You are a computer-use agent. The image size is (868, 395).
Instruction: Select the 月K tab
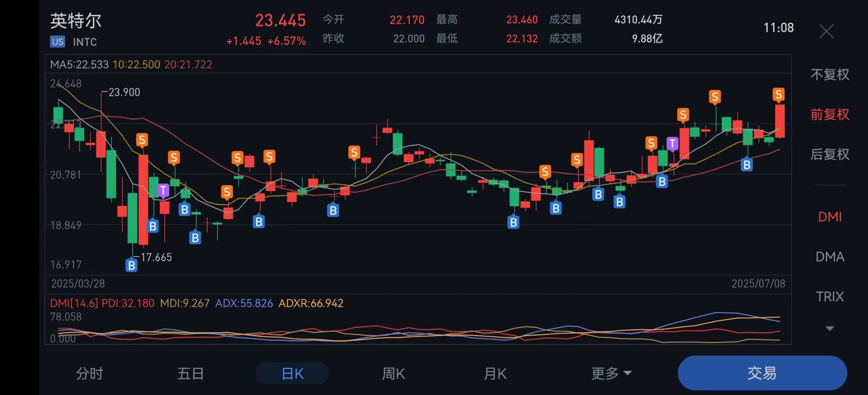coord(495,373)
